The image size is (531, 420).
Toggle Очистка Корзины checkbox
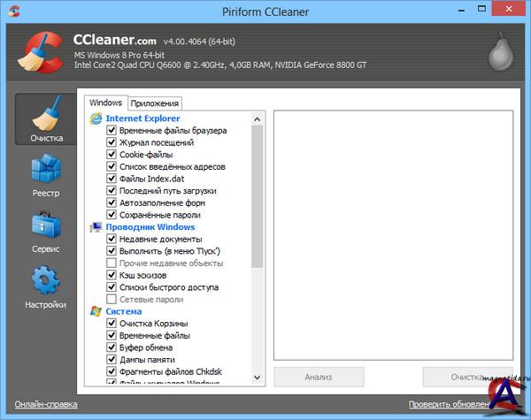coord(112,324)
